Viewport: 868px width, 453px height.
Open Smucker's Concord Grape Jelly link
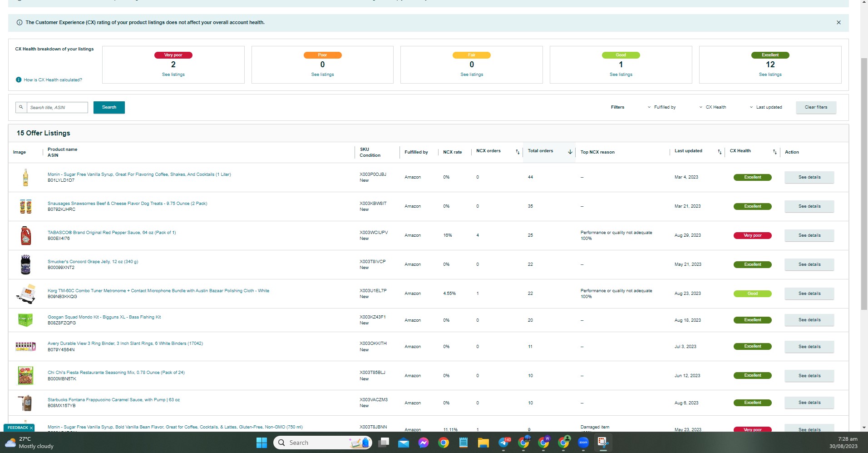[x=93, y=262]
